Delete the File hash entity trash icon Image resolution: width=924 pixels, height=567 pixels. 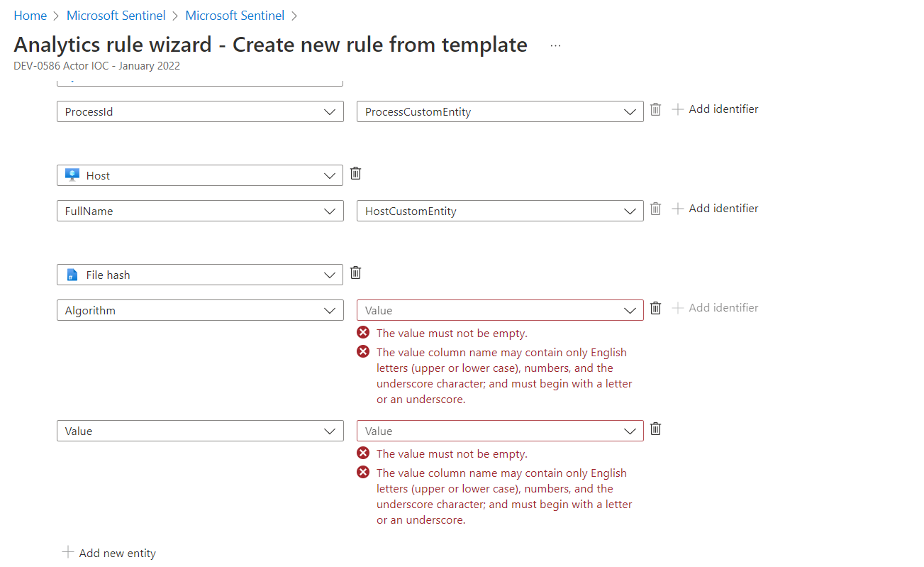(x=356, y=273)
